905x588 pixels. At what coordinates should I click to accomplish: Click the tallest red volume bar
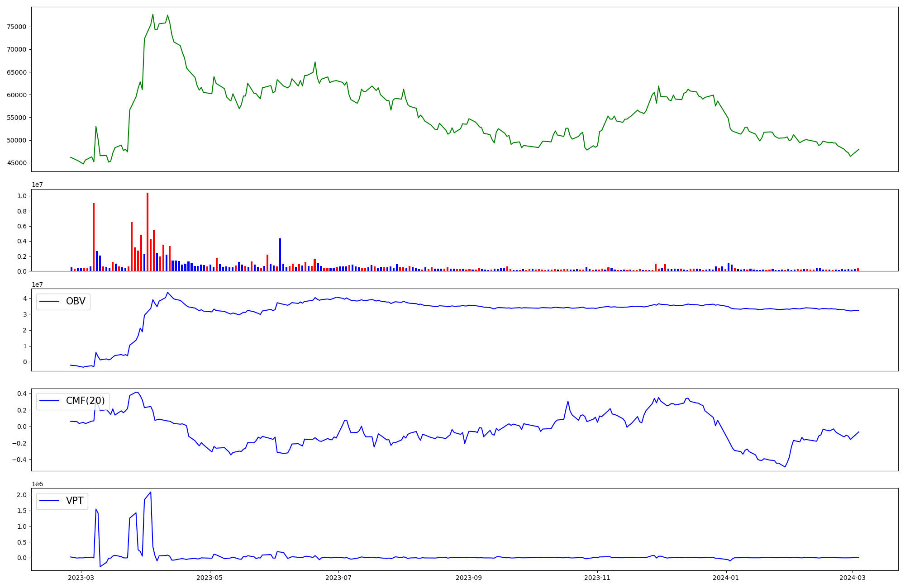coord(148,232)
